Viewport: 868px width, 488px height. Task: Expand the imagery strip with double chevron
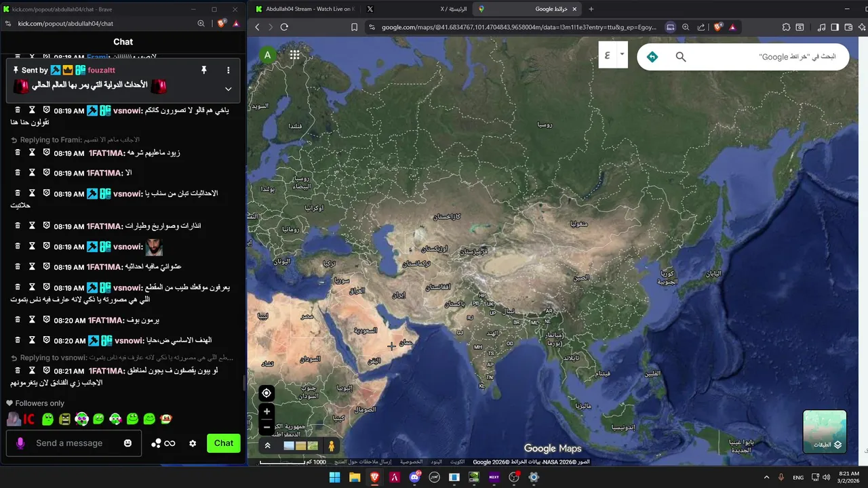pos(268,446)
